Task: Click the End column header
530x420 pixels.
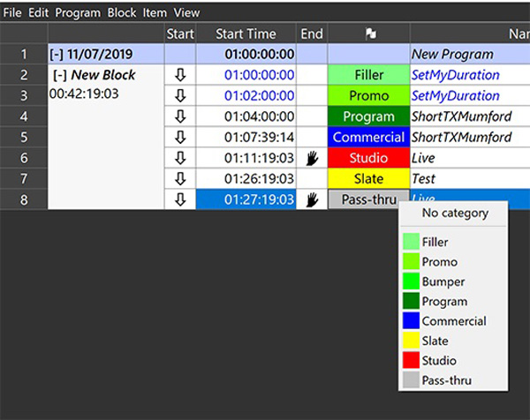Action: 312,34
